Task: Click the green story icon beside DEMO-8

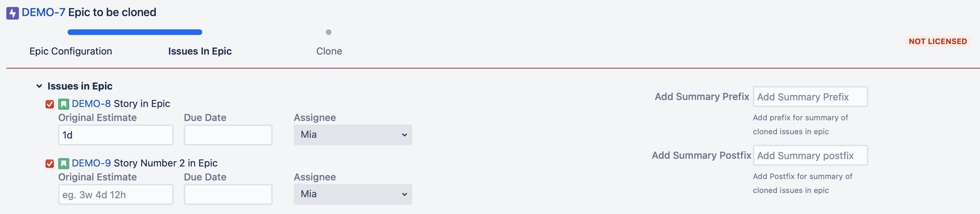Action: pyautogui.click(x=64, y=104)
